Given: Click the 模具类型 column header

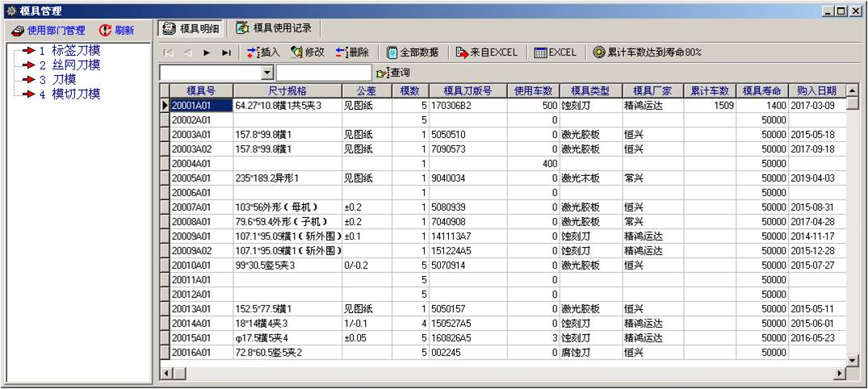Looking at the screenshot, I should (x=591, y=90).
